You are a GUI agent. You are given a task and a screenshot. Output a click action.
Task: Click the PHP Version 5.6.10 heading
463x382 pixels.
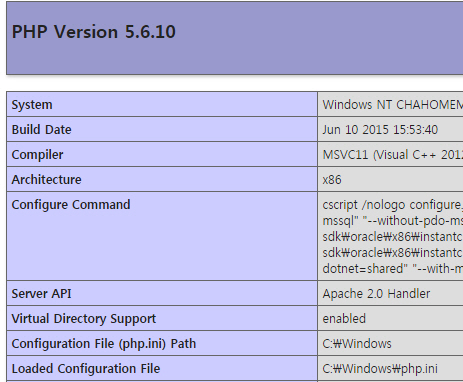[x=94, y=32]
